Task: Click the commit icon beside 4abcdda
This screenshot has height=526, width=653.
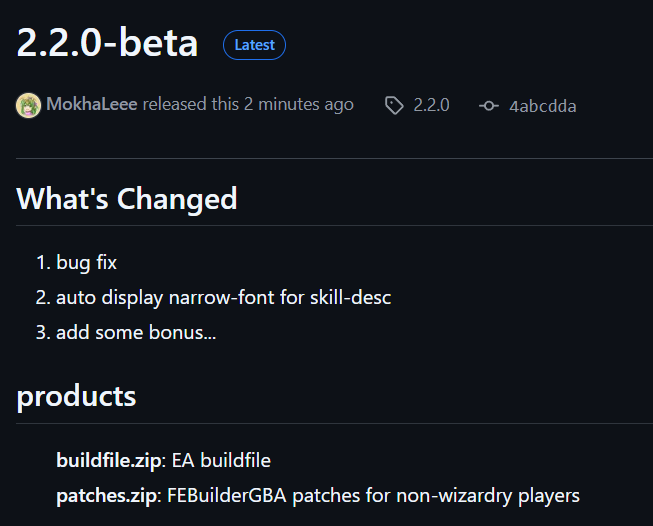Action: (x=489, y=106)
